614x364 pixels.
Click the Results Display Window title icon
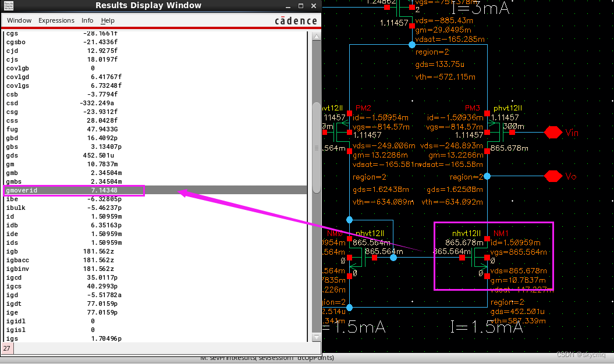coord(9,5)
